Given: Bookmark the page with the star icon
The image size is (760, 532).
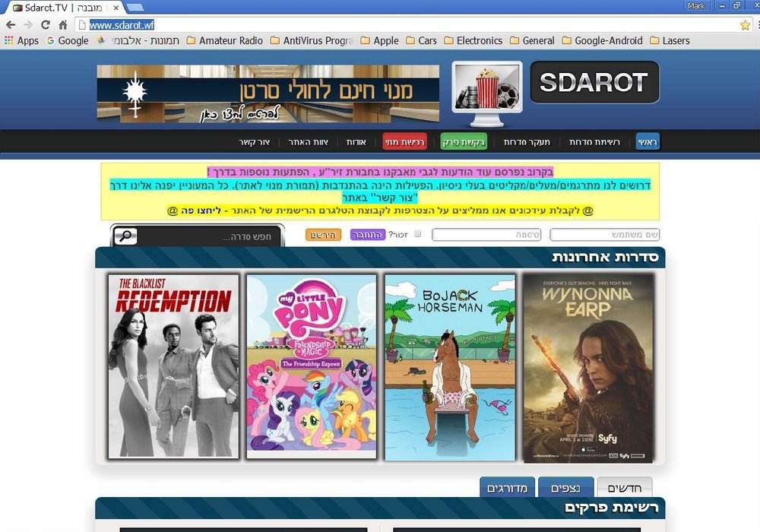Looking at the screenshot, I should [745, 25].
